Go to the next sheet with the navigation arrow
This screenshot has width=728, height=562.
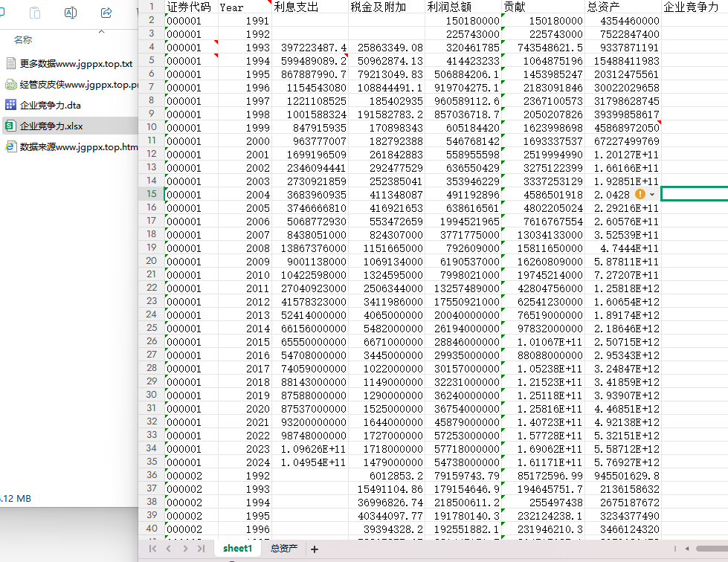coord(185,549)
